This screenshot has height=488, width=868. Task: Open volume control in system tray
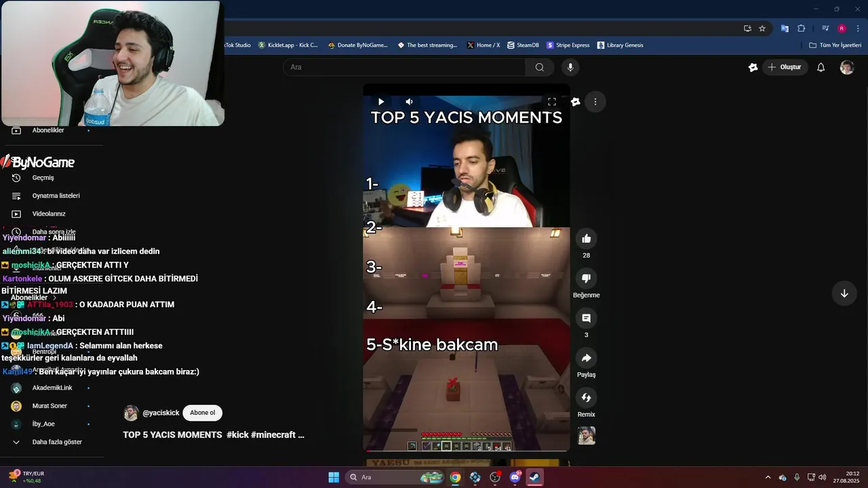[x=822, y=477]
